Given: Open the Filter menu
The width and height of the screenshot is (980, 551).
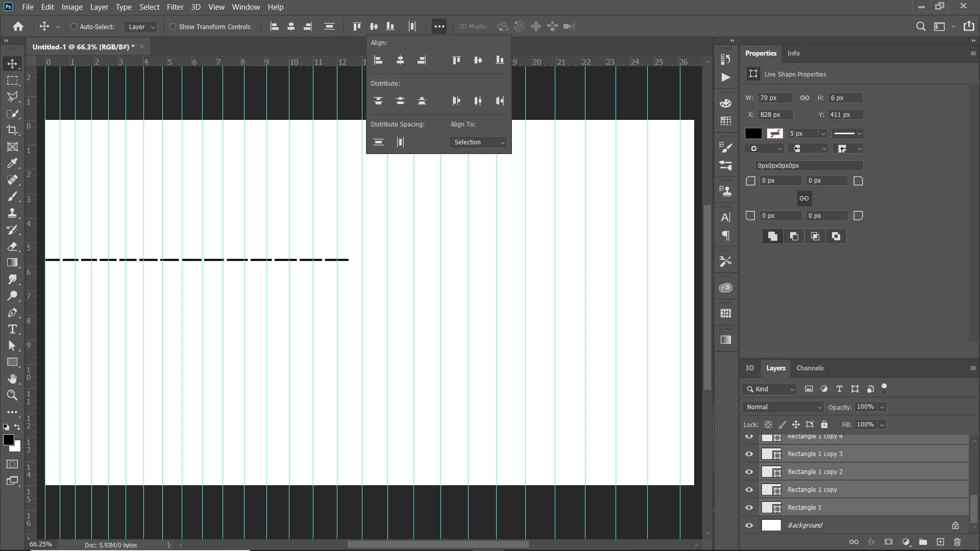Looking at the screenshot, I should [x=175, y=7].
